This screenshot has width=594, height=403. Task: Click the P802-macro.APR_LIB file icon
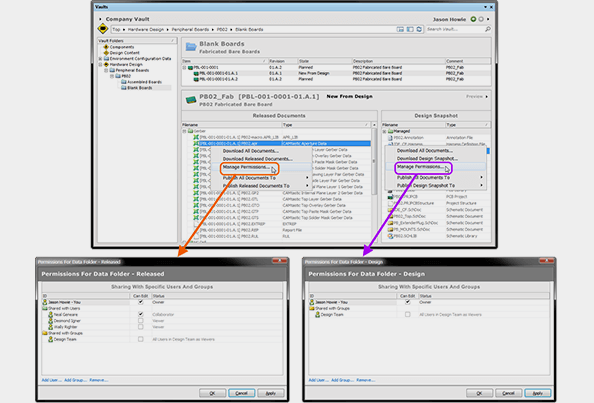(x=196, y=137)
